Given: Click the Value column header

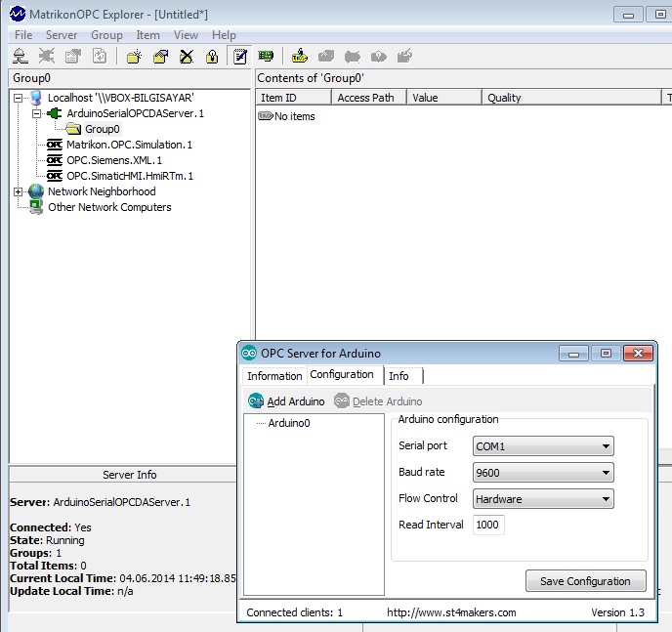Looking at the screenshot, I should click(x=444, y=98).
